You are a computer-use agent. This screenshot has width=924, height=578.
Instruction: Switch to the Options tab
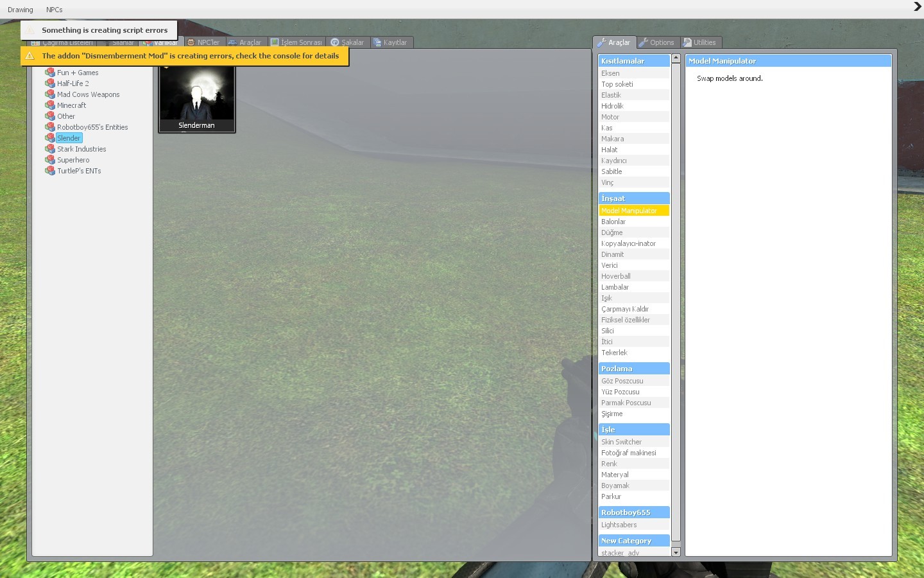tap(657, 42)
